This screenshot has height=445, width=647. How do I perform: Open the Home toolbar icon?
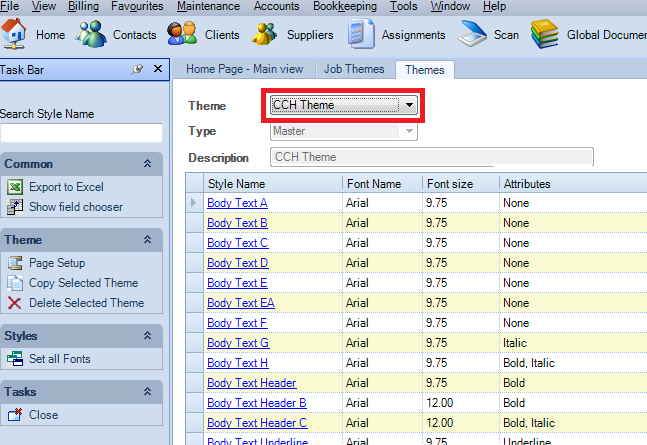[x=13, y=34]
